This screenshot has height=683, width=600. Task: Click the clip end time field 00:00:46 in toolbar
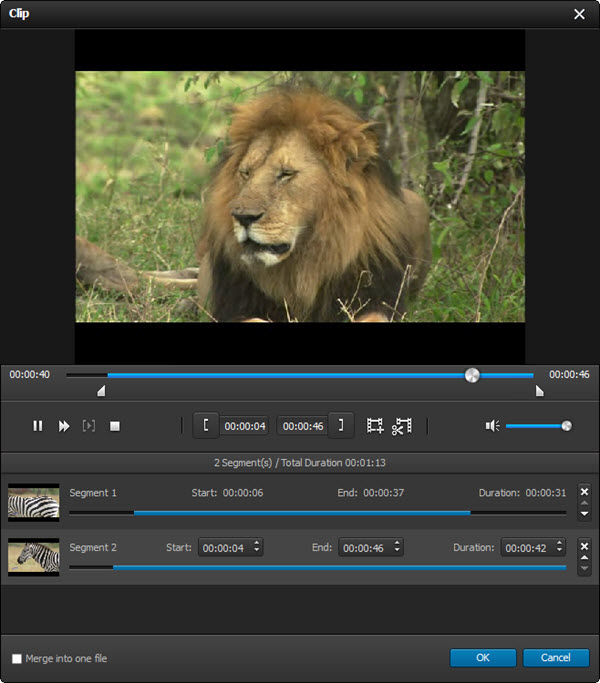(x=303, y=426)
